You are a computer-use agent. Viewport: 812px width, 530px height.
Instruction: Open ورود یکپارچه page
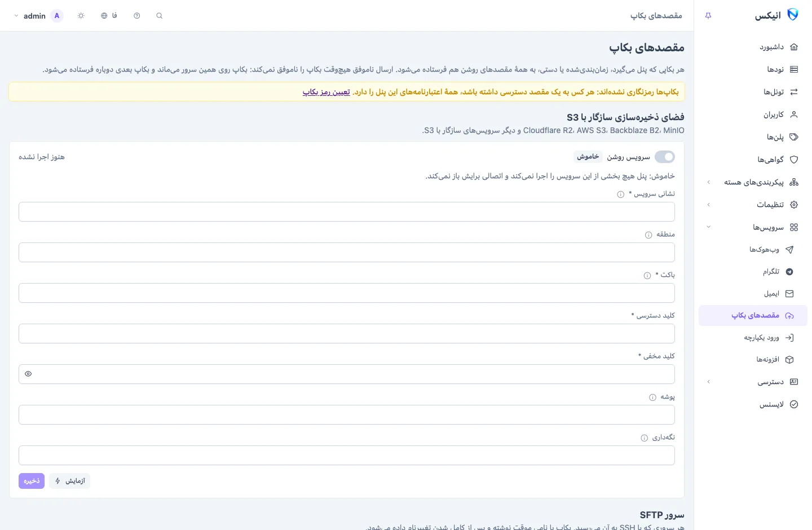point(753,337)
